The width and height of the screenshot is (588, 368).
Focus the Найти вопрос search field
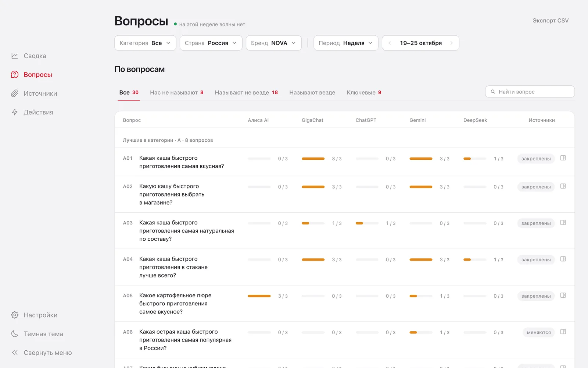tap(530, 92)
